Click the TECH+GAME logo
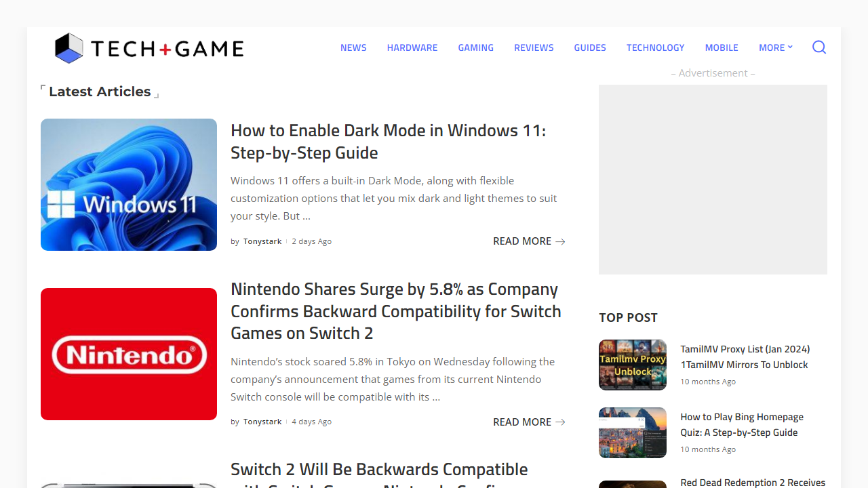868x488 pixels. [x=149, y=47]
